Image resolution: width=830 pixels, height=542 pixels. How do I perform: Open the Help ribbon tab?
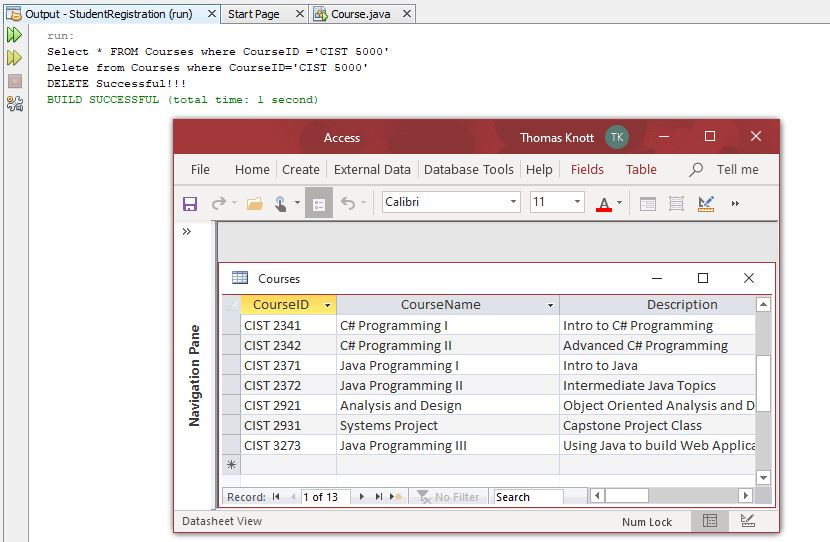[539, 169]
